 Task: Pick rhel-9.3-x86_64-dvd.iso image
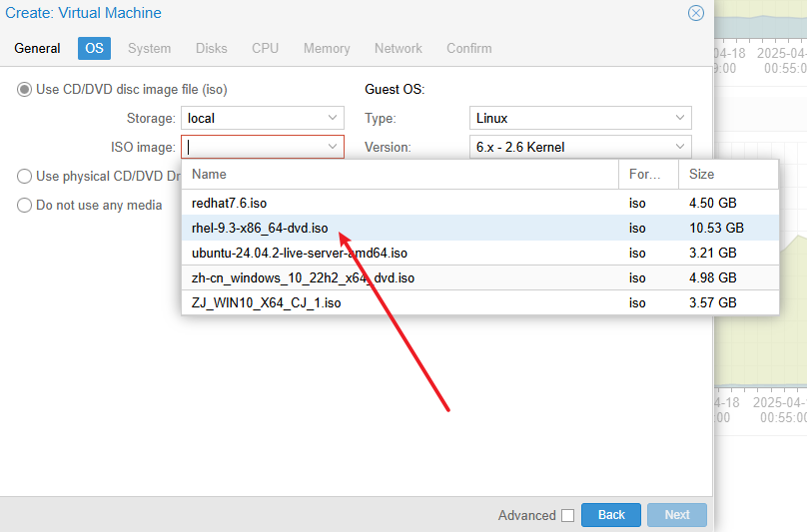point(260,228)
